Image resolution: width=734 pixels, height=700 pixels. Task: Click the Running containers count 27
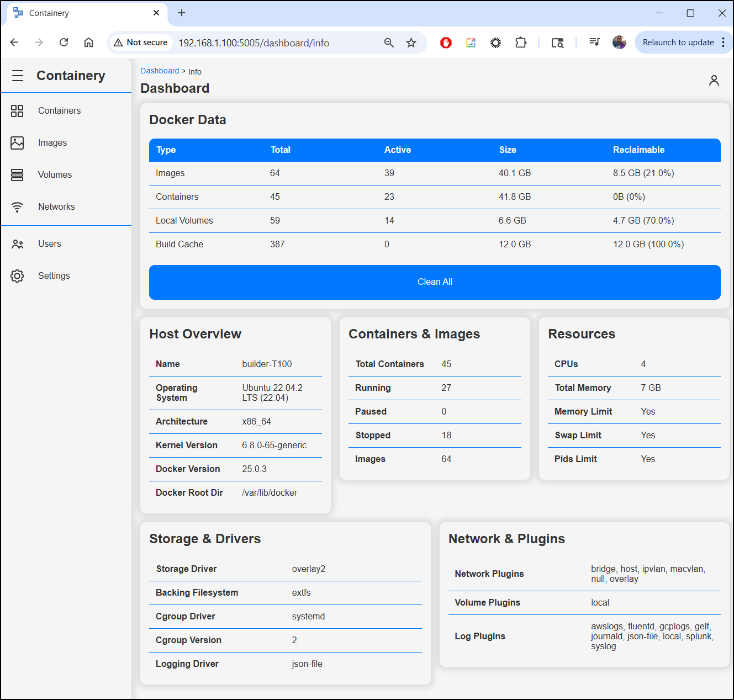(x=446, y=388)
